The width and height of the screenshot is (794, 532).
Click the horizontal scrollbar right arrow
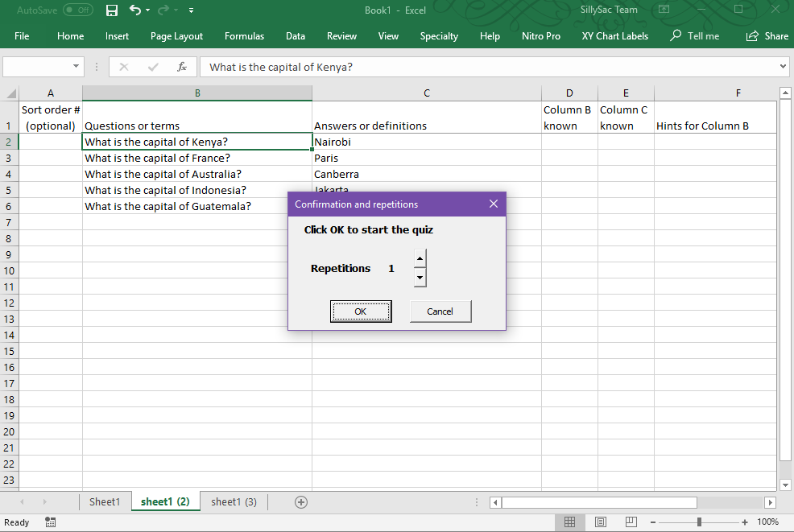(770, 502)
